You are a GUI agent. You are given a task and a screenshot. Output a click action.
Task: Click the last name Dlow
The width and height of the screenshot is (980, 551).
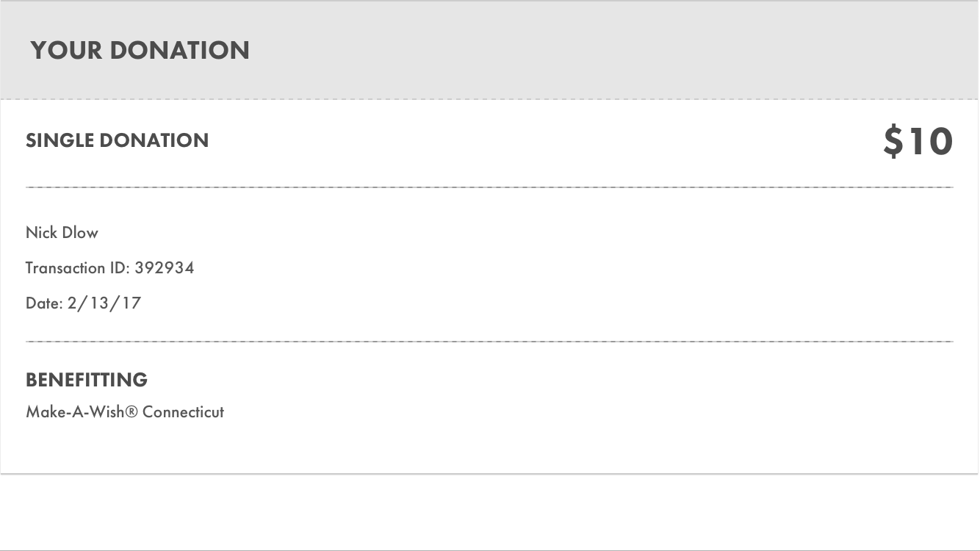pos(80,233)
